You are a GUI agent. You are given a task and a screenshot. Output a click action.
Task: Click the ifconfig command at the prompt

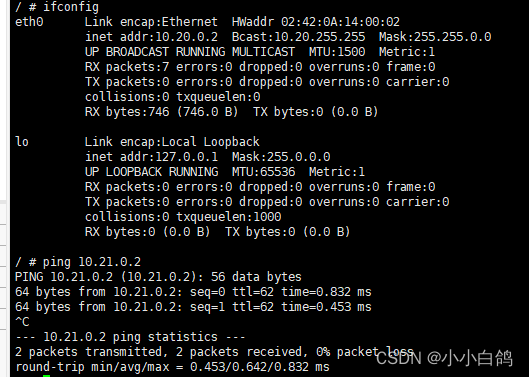coord(71,7)
